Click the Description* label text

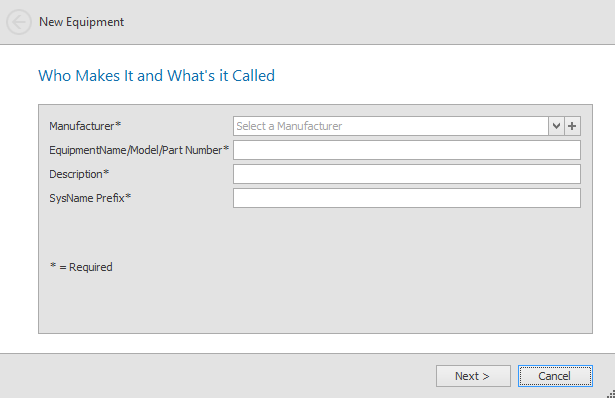coord(79,174)
